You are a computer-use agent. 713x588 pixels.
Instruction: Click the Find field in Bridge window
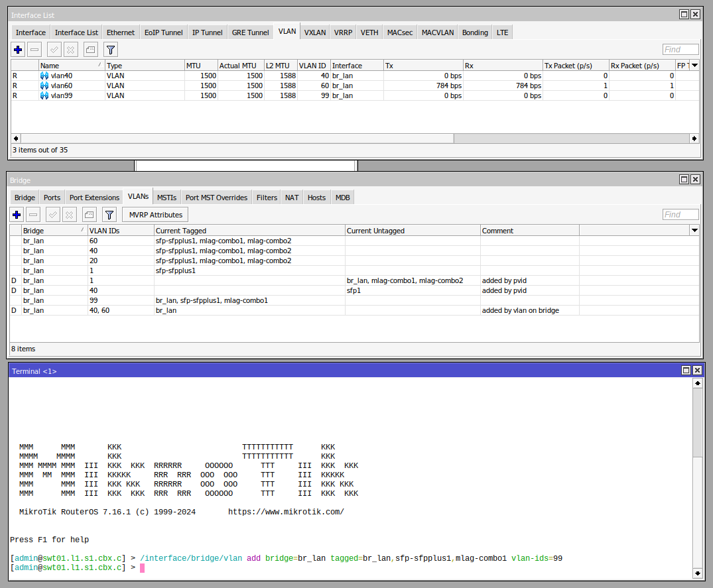681,215
